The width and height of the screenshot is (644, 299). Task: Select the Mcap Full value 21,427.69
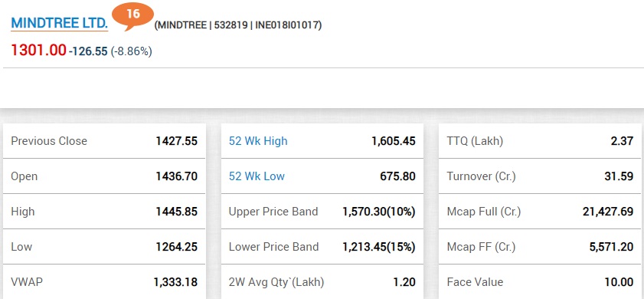[x=608, y=212]
